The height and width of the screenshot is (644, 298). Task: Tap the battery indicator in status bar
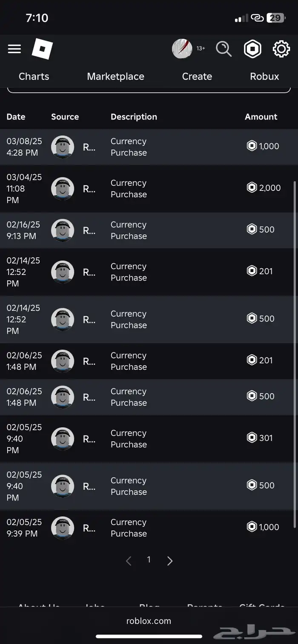tap(275, 18)
